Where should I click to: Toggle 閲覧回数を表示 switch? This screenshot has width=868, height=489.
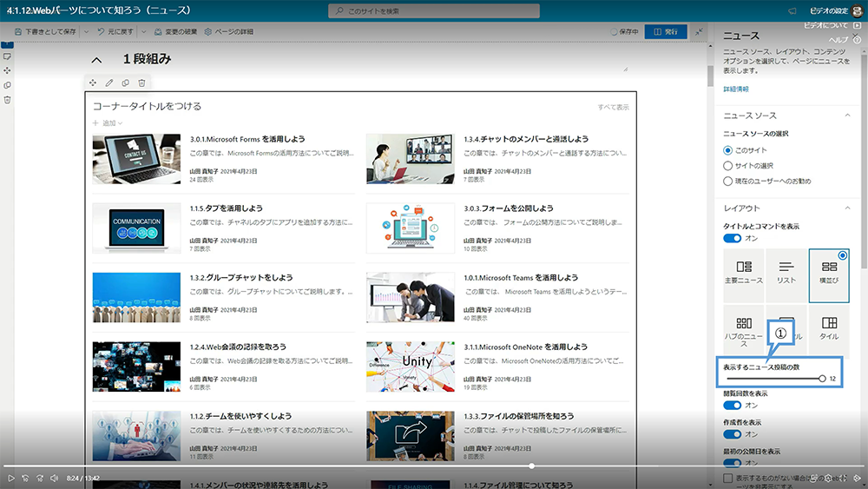pyautogui.click(x=733, y=406)
